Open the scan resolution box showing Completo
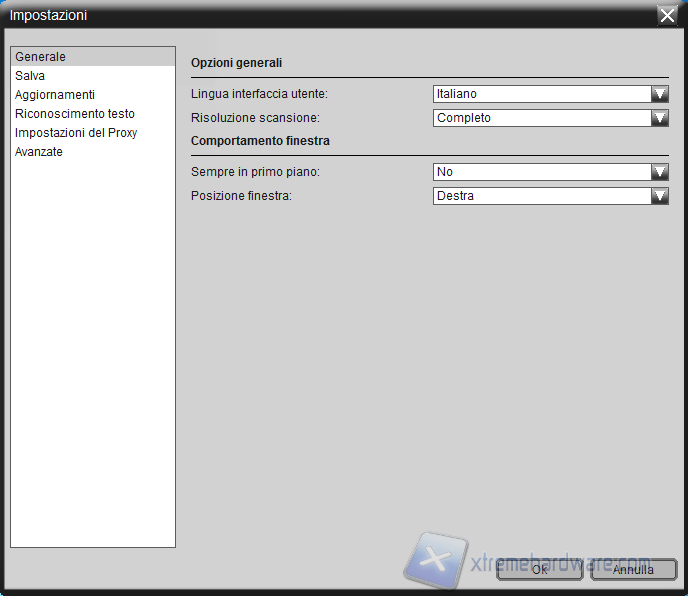The width and height of the screenshot is (688, 596). 542,118
